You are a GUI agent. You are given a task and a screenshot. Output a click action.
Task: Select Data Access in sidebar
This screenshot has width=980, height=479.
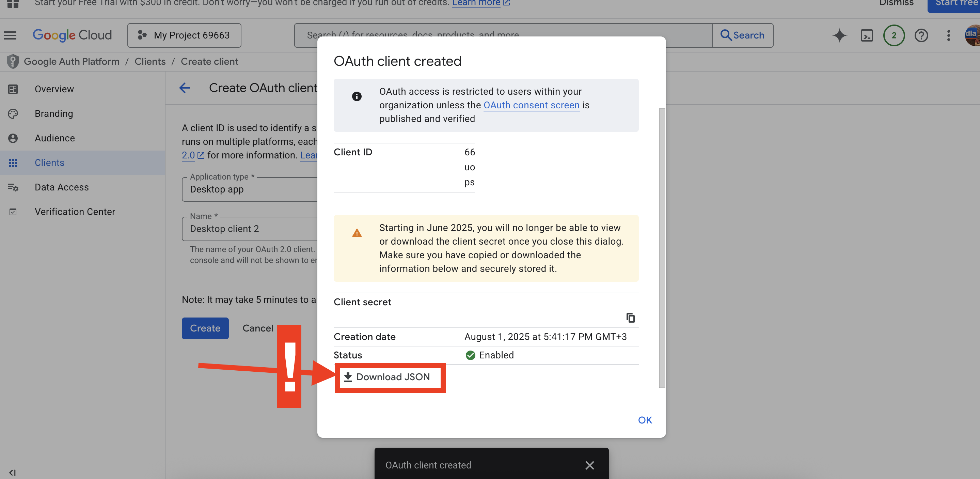pos(61,187)
